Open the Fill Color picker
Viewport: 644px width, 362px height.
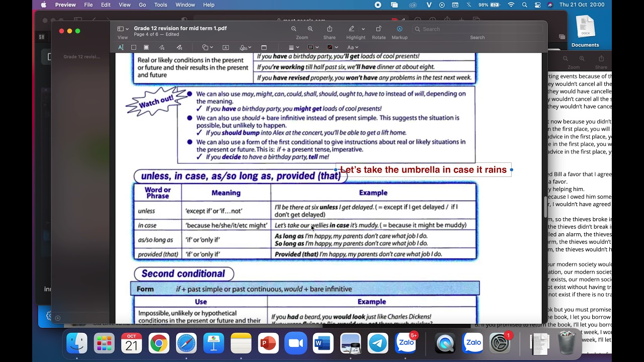tap(332, 47)
